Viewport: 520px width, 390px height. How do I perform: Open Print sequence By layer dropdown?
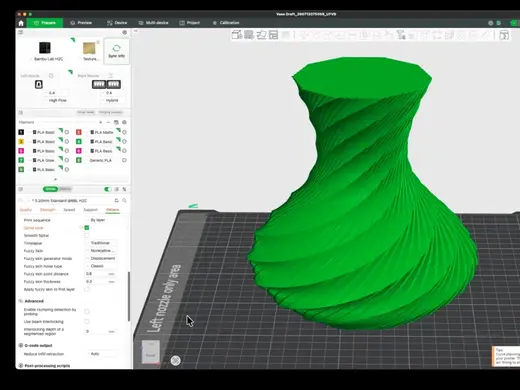101,220
